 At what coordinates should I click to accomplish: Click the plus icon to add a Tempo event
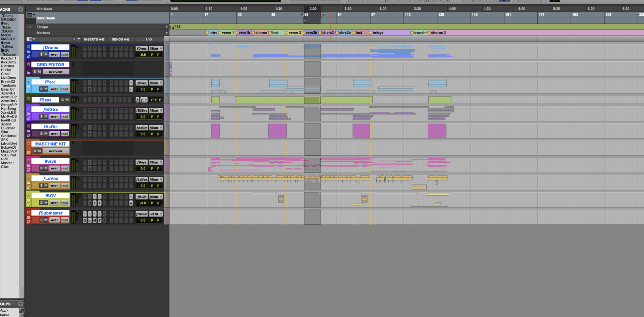[167, 27]
